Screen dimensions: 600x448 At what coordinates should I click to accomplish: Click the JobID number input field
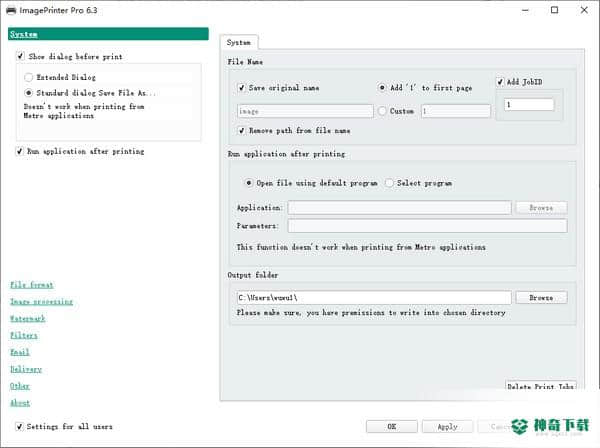tap(529, 104)
